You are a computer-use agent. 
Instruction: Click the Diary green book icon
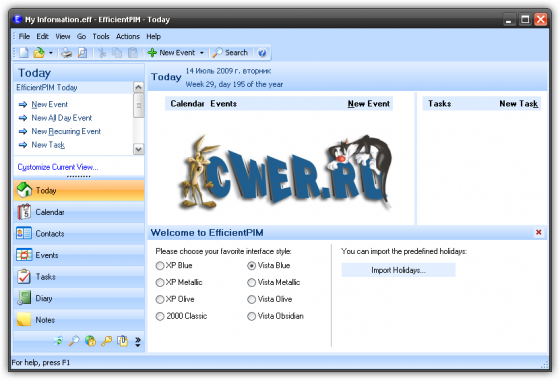coord(24,298)
